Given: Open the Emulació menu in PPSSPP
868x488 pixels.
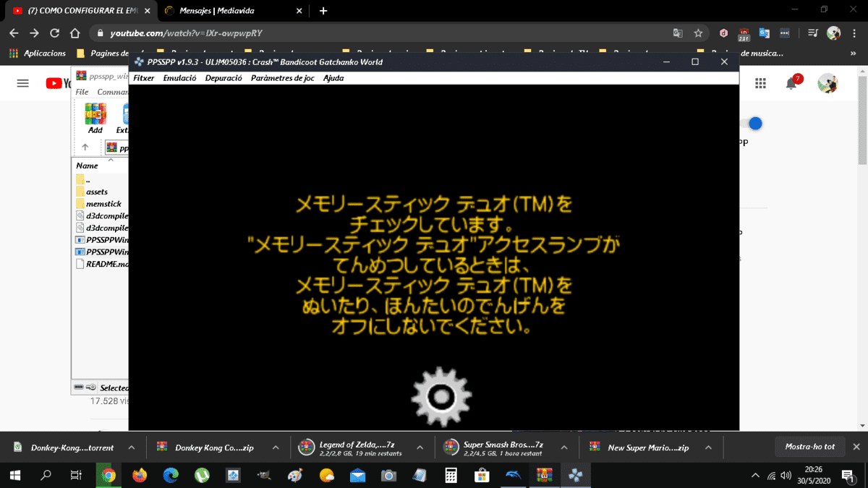Looking at the screenshot, I should 179,78.
